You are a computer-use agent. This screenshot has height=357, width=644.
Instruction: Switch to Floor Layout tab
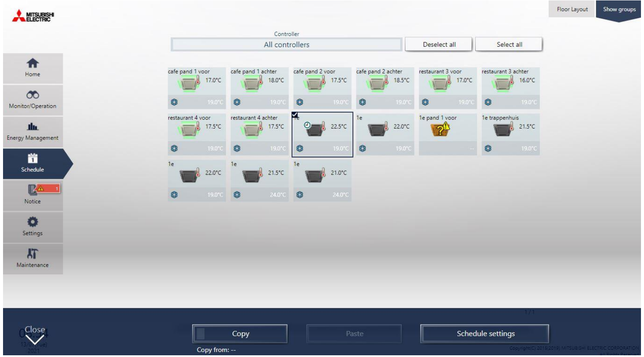pyautogui.click(x=572, y=9)
